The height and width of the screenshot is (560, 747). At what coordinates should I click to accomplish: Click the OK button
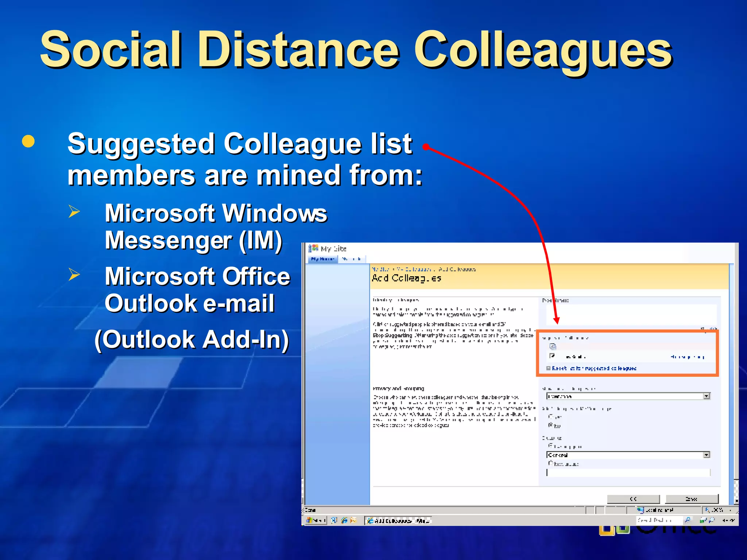[x=633, y=499]
